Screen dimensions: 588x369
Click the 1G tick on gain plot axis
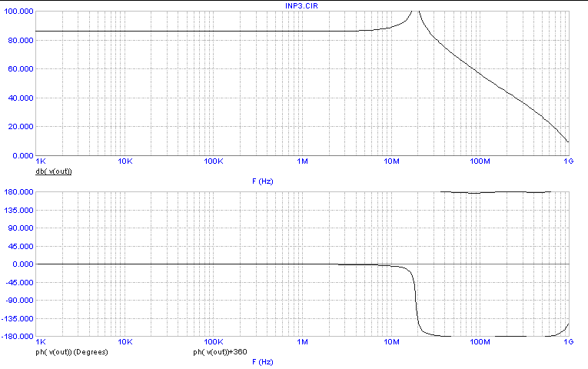point(569,161)
